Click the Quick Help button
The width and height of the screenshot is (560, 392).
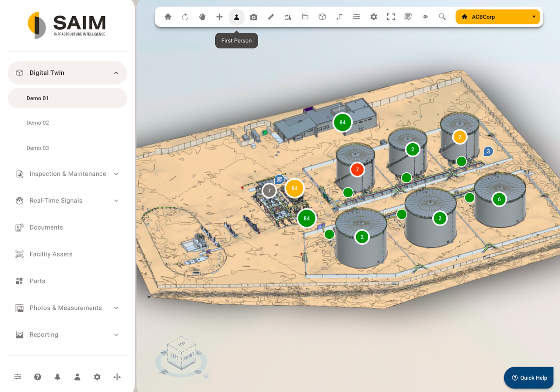[x=529, y=378]
